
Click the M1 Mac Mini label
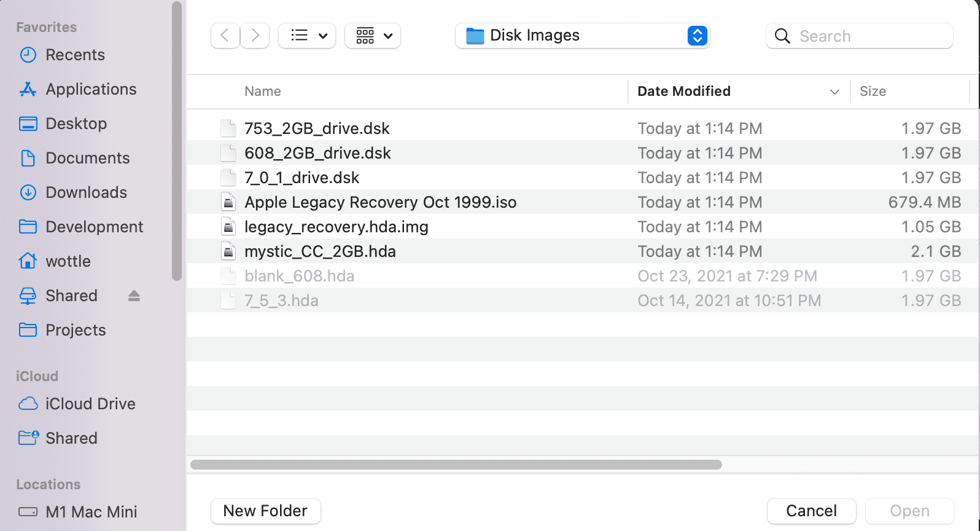click(x=91, y=512)
